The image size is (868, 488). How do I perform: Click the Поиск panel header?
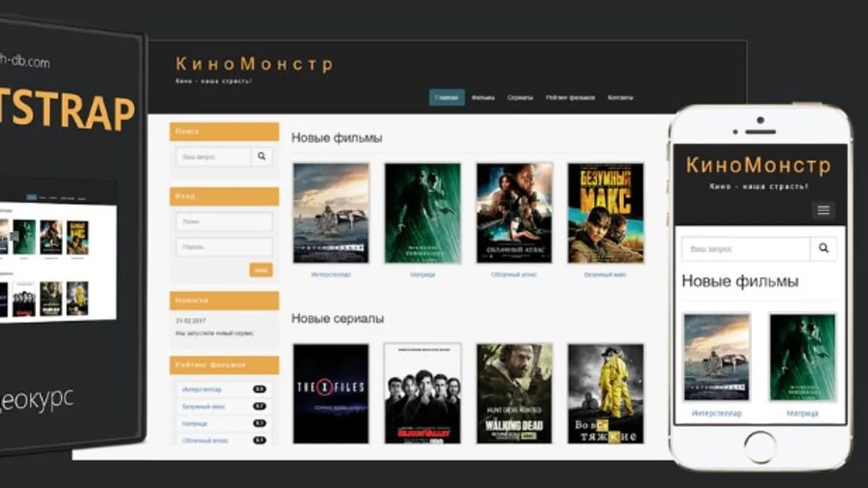pyautogui.click(x=224, y=132)
